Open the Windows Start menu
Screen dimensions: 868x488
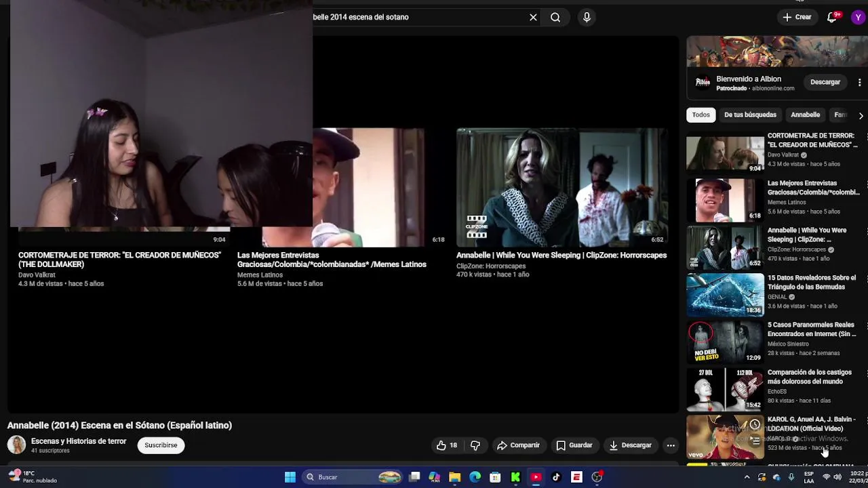[290, 477]
